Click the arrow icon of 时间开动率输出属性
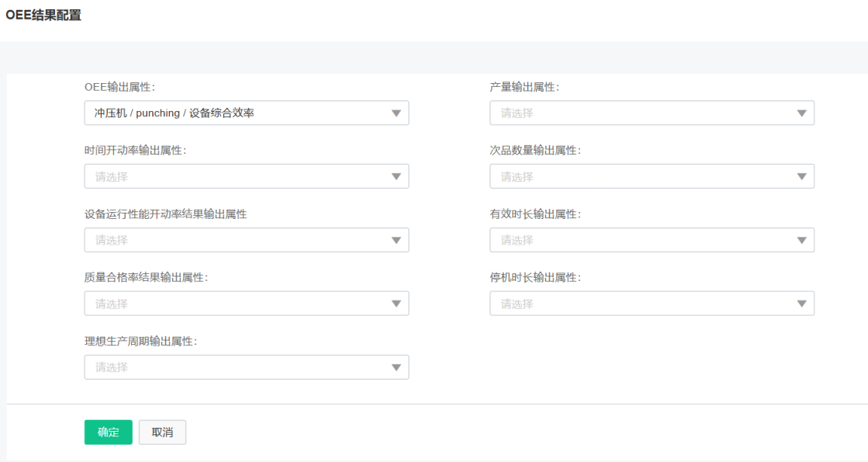The image size is (868, 462). point(396,177)
